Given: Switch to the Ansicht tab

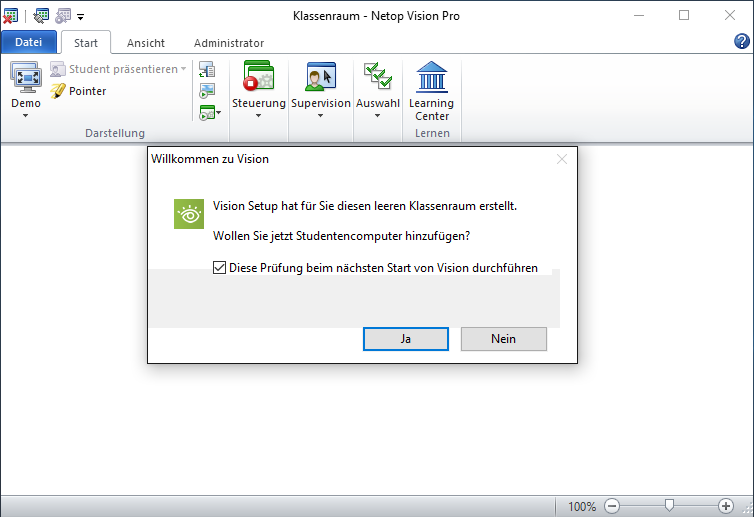Looking at the screenshot, I should [146, 43].
